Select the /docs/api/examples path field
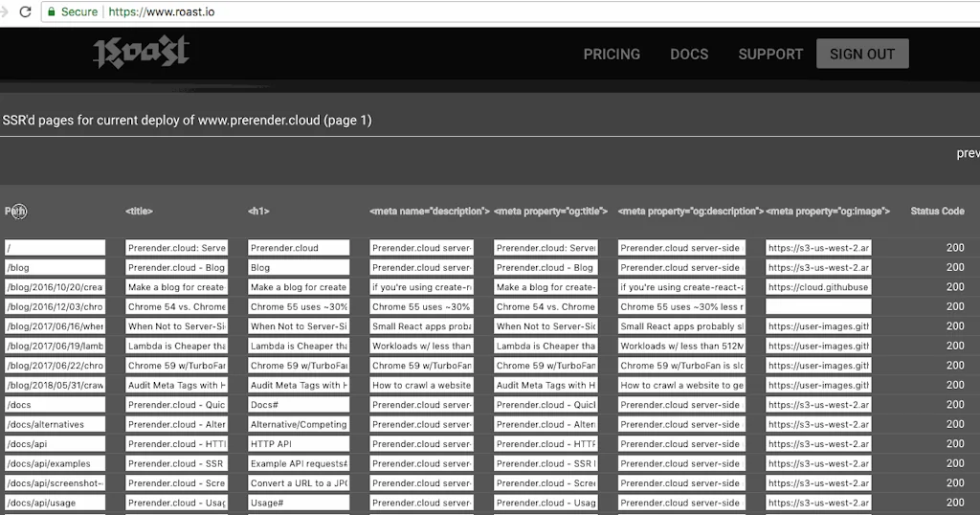Image resolution: width=980 pixels, height=515 pixels. pyautogui.click(x=55, y=463)
